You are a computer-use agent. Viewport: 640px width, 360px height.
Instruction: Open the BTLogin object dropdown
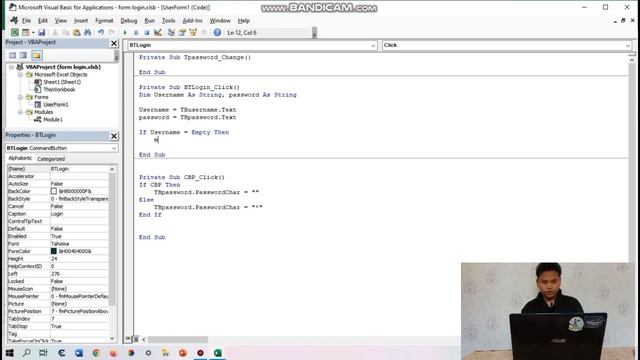[x=373, y=45]
